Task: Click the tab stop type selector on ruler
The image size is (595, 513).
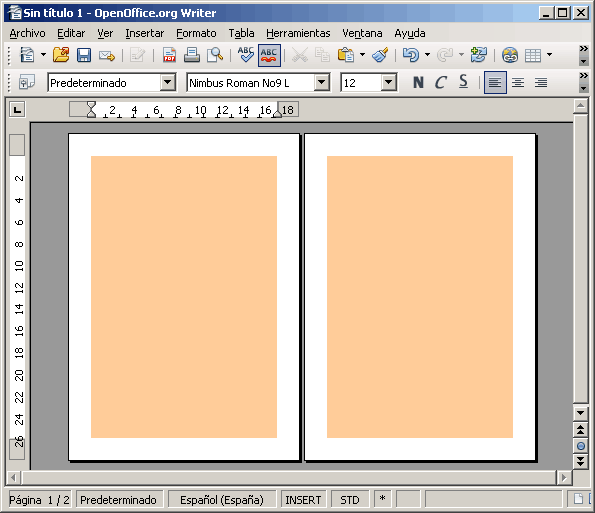Action: tap(17, 110)
